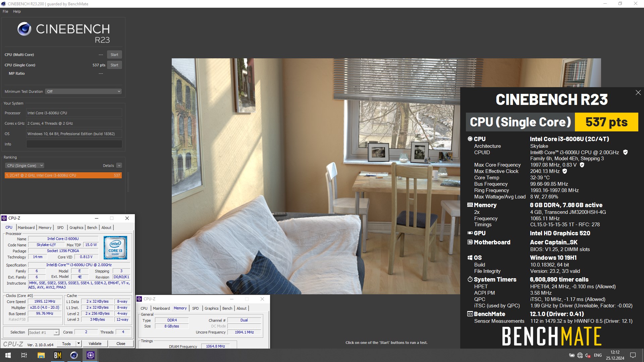This screenshot has width=644, height=362.
Task: Click DRAM Frequency value 1064.8 MHz
Action: point(215,346)
